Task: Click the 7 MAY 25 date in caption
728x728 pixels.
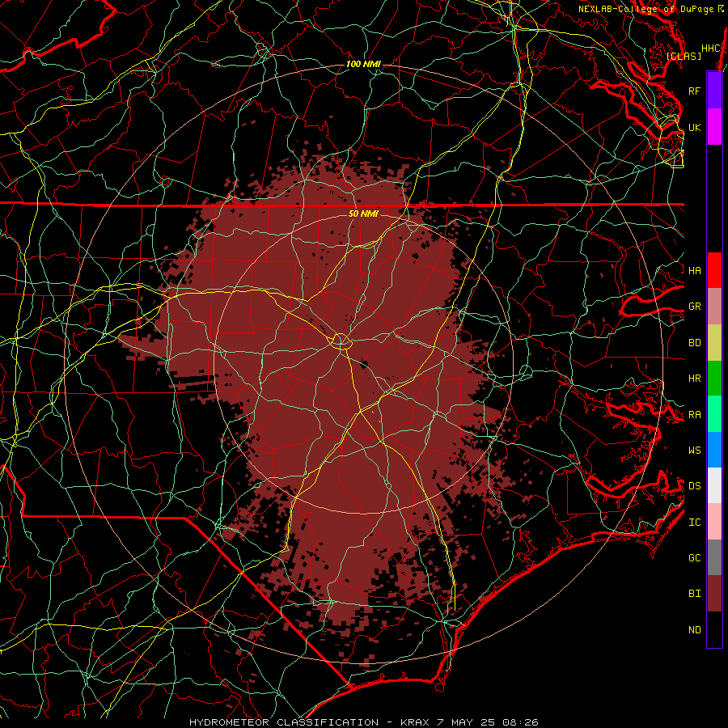Action: click(467, 722)
